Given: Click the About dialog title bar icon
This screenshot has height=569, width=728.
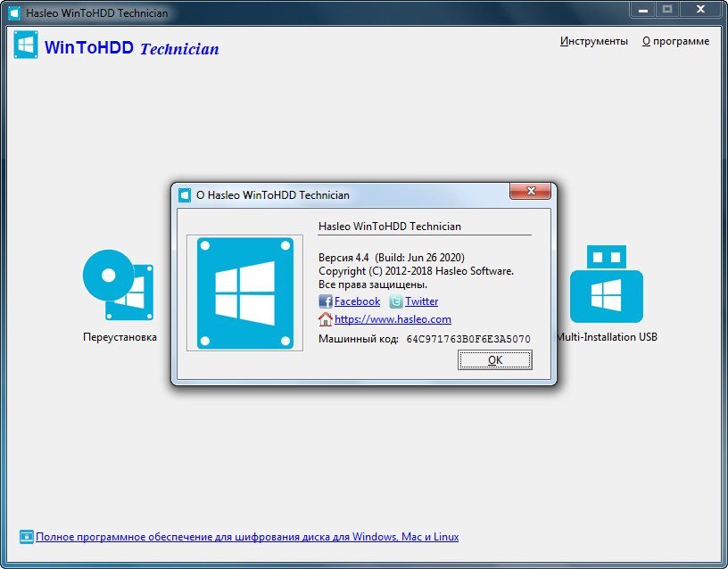Looking at the screenshot, I should click(185, 194).
